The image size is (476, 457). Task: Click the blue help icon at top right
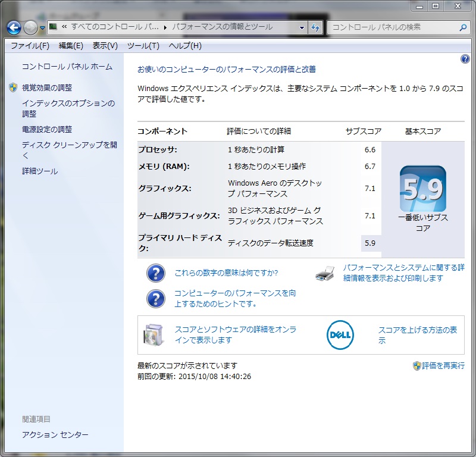point(465,59)
